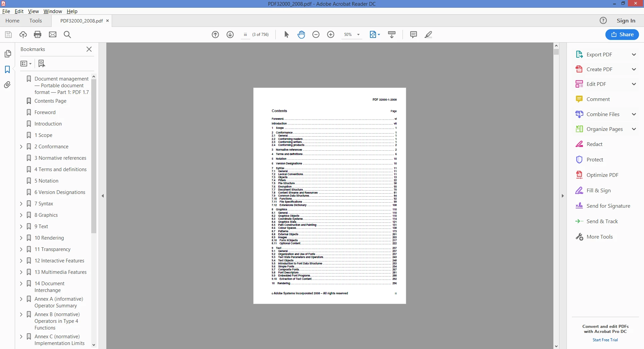Click the email envelope icon

pos(53,35)
